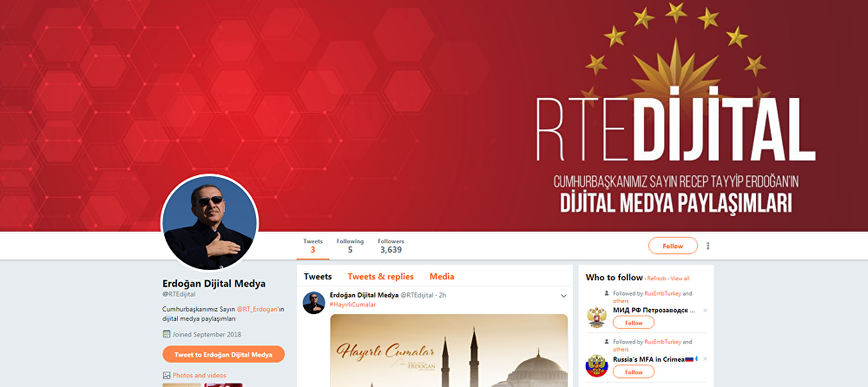Screen dimensions: 868x387
Task: Dismiss the МИД РФ Петрозаводск suggestion
Action: click(x=705, y=311)
